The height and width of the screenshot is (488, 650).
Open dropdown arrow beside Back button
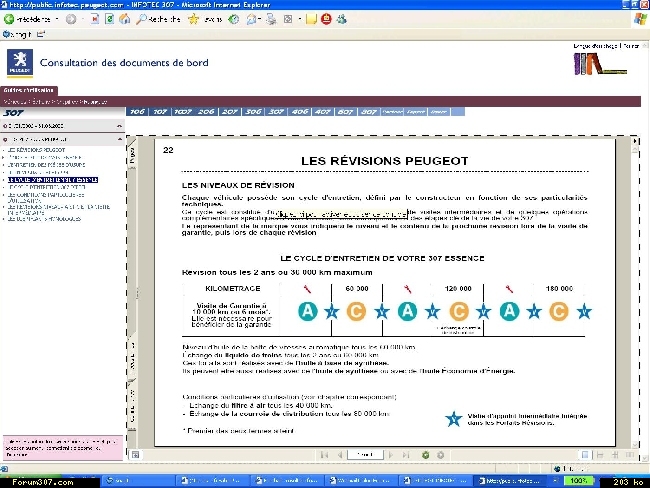point(57,19)
